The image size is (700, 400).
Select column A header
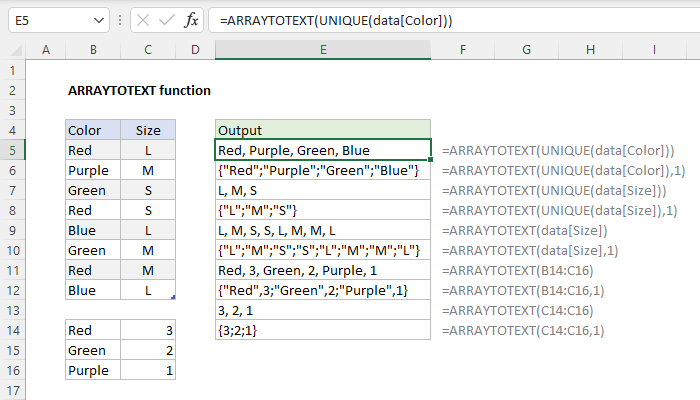46,50
